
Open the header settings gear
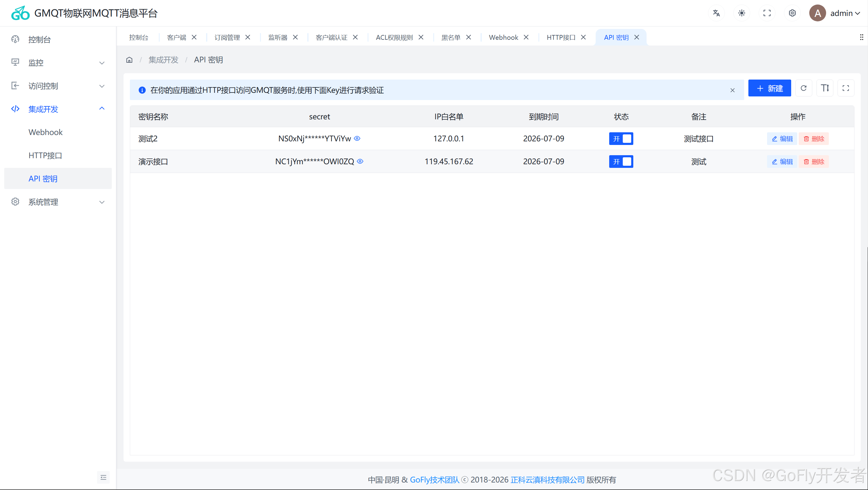pos(792,13)
